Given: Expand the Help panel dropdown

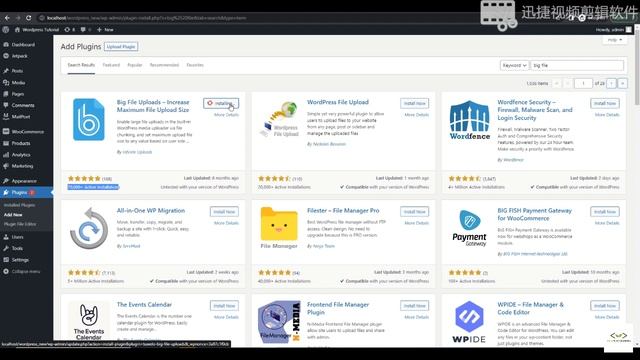Looking at the screenshot, I should (x=614, y=40).
